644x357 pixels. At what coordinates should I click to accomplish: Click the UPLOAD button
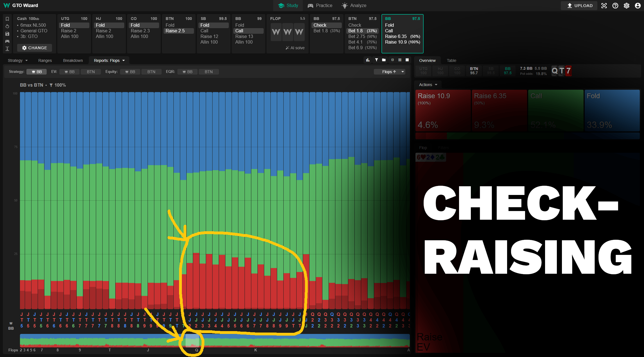579,6
